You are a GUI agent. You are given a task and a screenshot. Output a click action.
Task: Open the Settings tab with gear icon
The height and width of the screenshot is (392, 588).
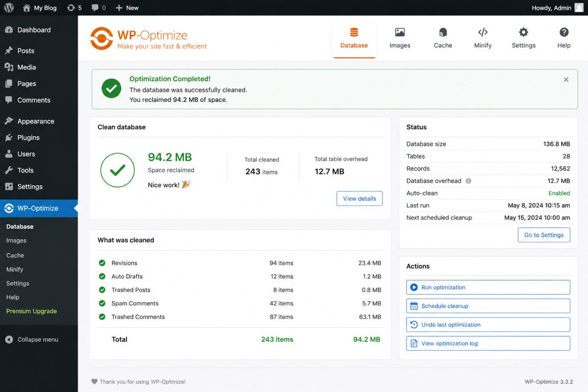point(523,39)
